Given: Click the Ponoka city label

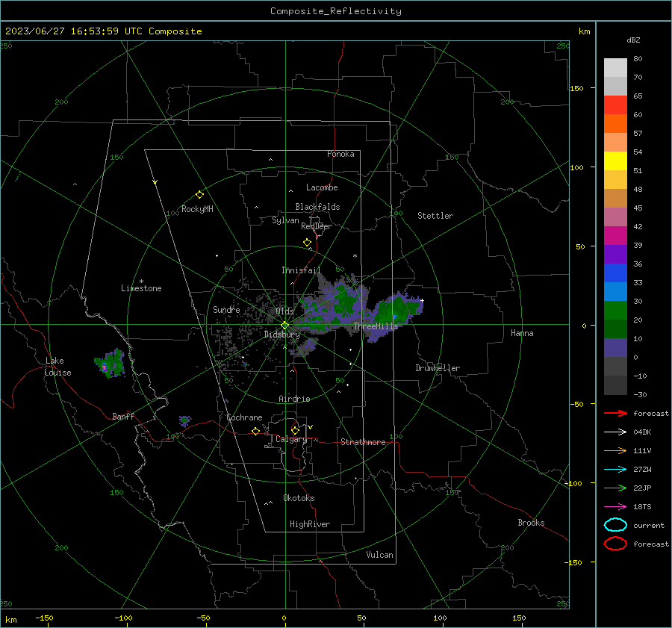Looking at the screenshot, I should coord(340,154).
